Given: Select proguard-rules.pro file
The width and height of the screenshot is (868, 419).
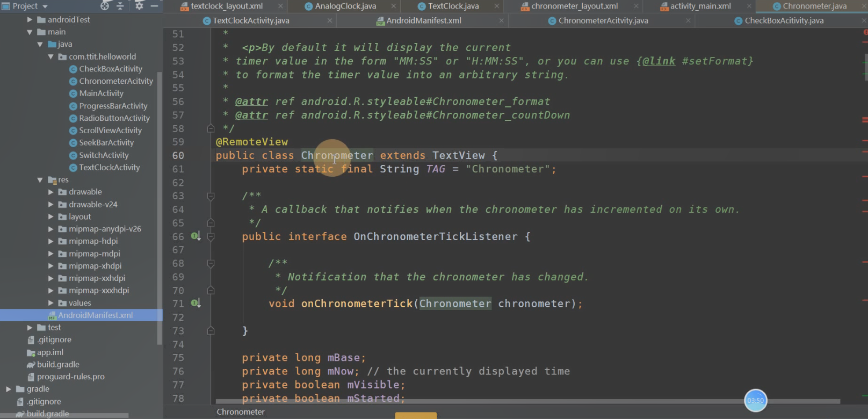Looking at the screenshot, I should pyautogui.click(x=71, y=377).
